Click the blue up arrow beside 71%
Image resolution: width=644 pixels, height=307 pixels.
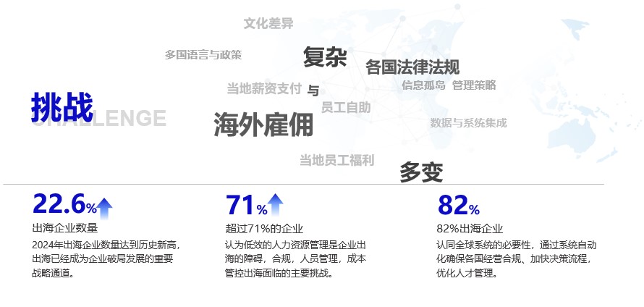click(x=275, y=205)
